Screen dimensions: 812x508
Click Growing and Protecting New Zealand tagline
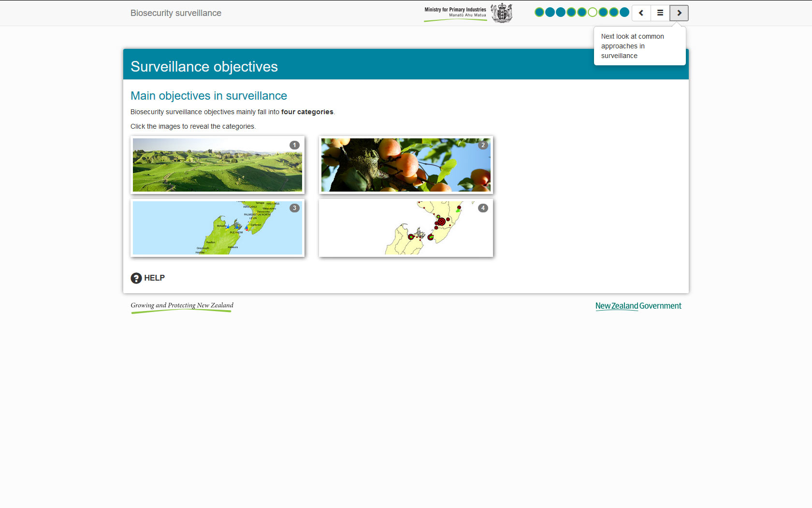182,307
